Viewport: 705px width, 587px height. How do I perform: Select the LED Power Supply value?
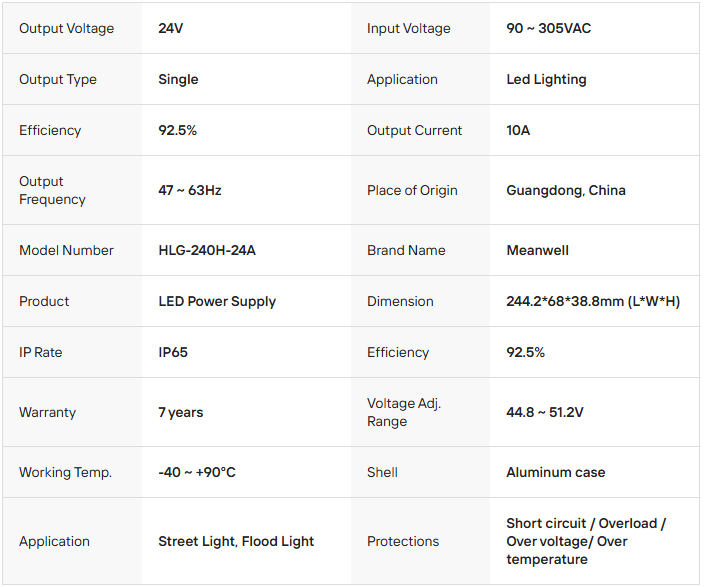[x=217, y=301]
